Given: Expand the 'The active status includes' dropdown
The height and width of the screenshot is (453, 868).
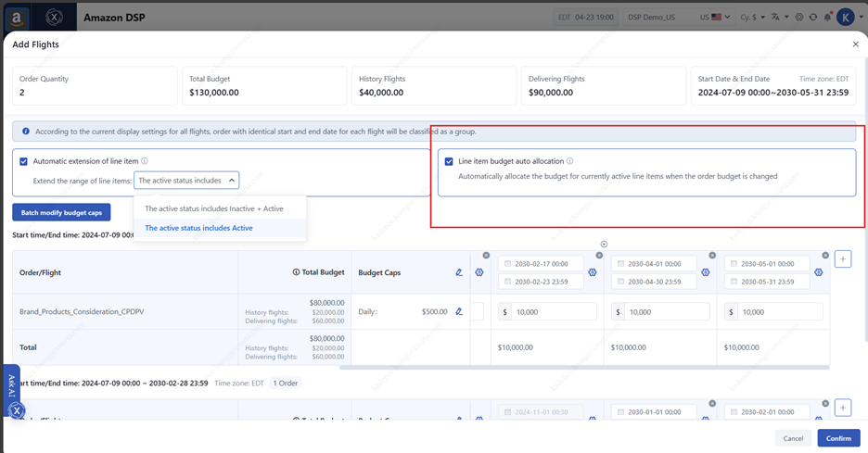Looking at the screenshot, I should click(186, 181).
